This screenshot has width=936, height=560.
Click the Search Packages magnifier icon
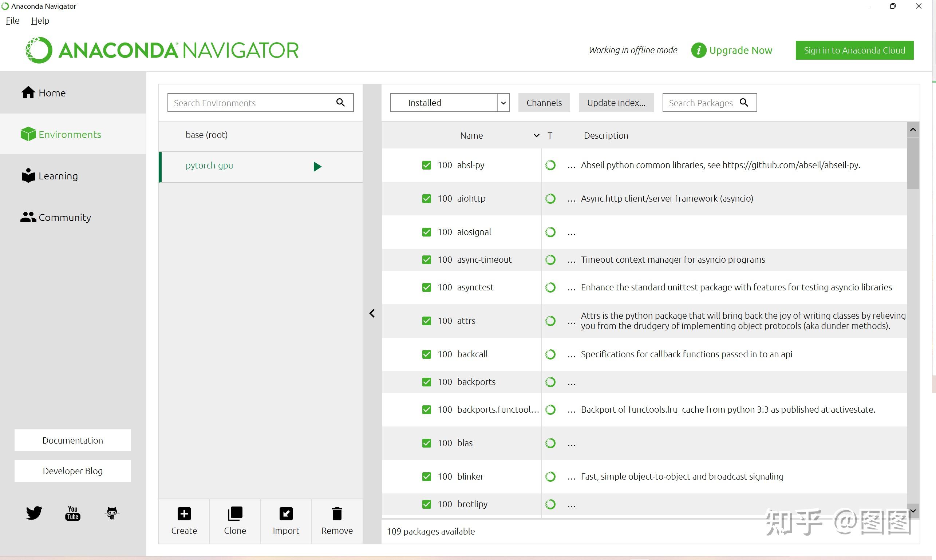tap(744, 102)
